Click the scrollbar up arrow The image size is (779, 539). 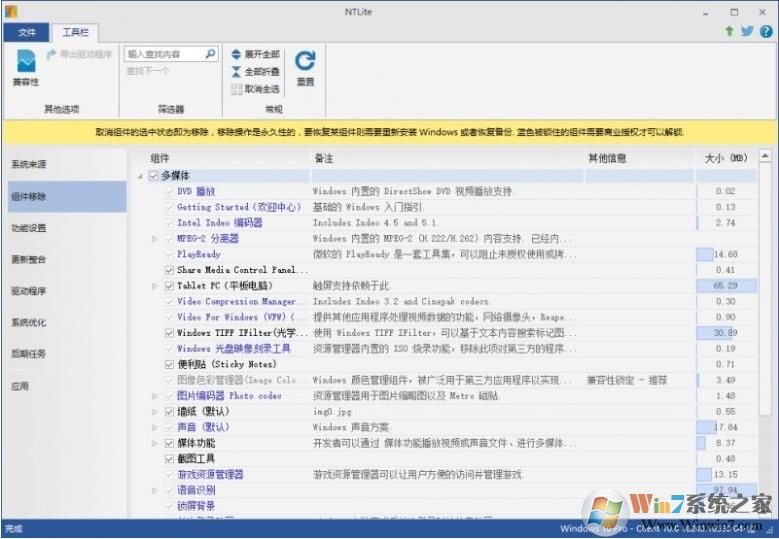[765, 156]
